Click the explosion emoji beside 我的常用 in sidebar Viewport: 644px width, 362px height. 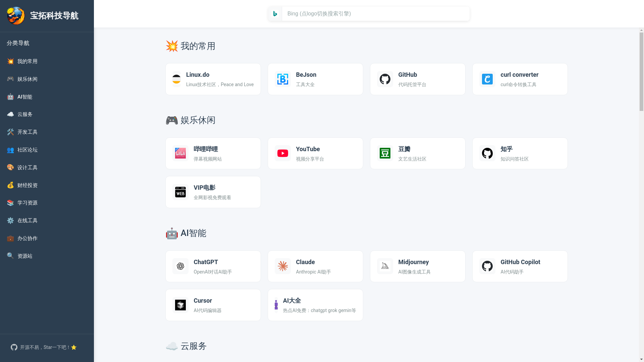pyautogui.click(x=10, y=61)
